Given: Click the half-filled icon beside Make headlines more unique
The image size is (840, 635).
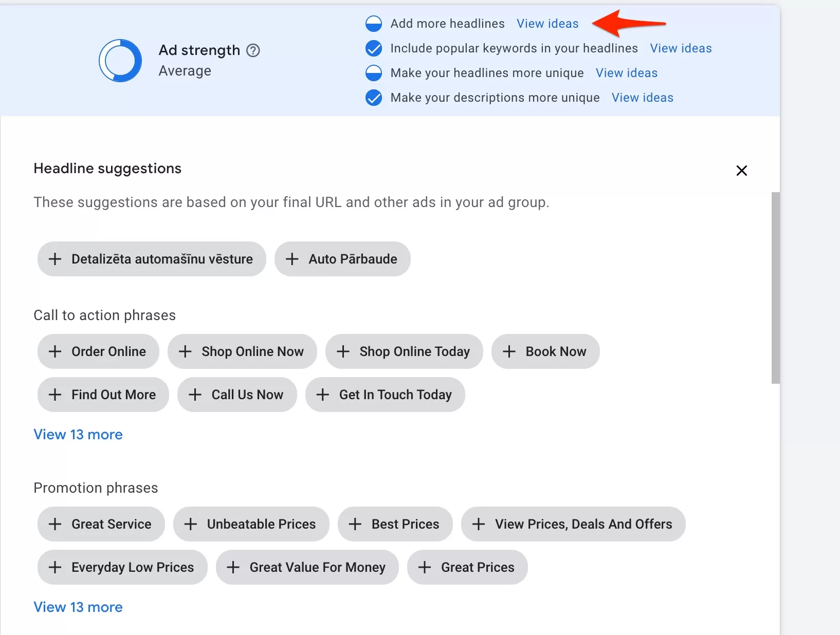Looking at the screenshot, I should 374,73.
